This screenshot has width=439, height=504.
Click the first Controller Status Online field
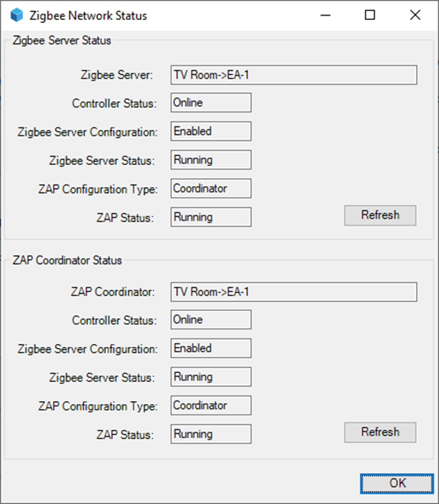(x=211, y=103)
